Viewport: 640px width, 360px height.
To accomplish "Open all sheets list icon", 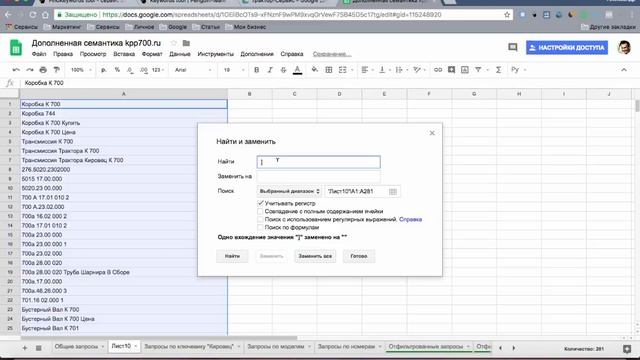I will click(39, 348).
